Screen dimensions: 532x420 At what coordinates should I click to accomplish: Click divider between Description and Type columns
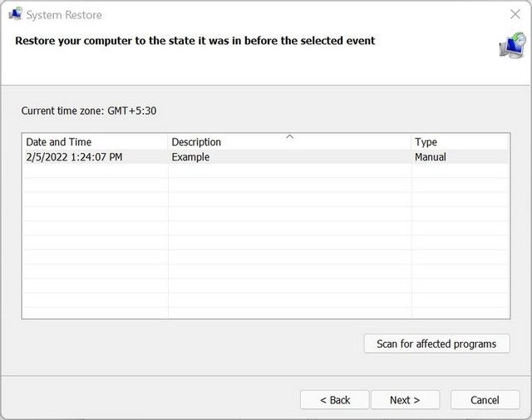(x=411, y=142)
